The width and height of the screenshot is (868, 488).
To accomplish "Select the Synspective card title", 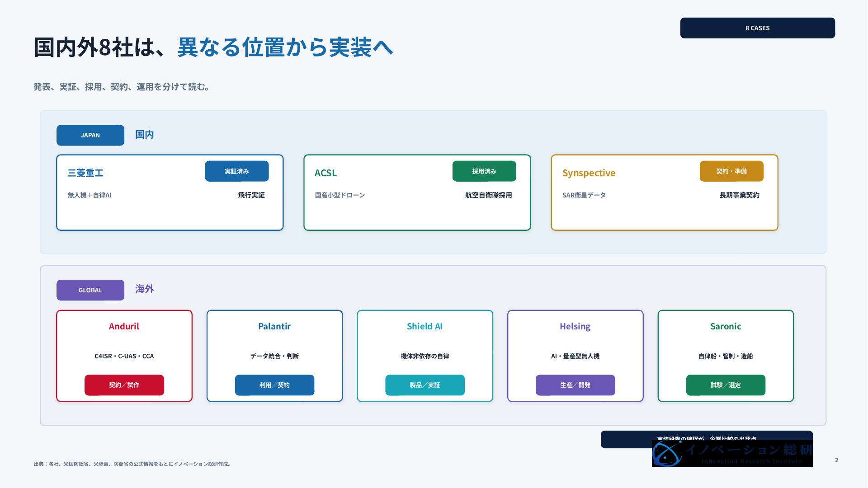I will 589,173.
